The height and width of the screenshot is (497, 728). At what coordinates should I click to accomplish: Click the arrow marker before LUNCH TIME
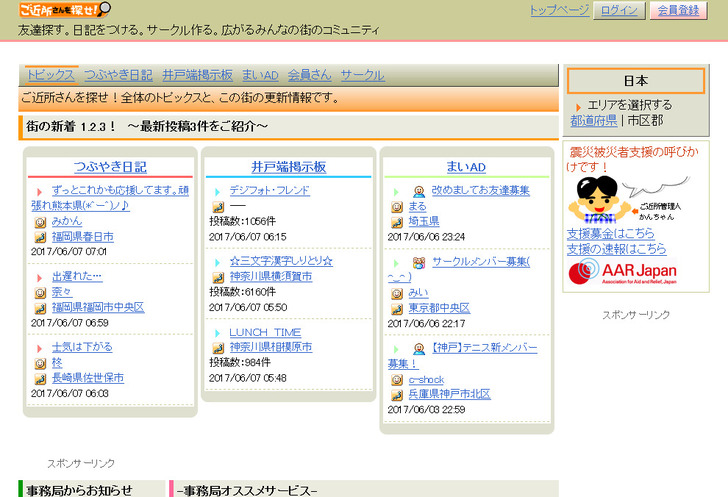click(x=217, y=333)
